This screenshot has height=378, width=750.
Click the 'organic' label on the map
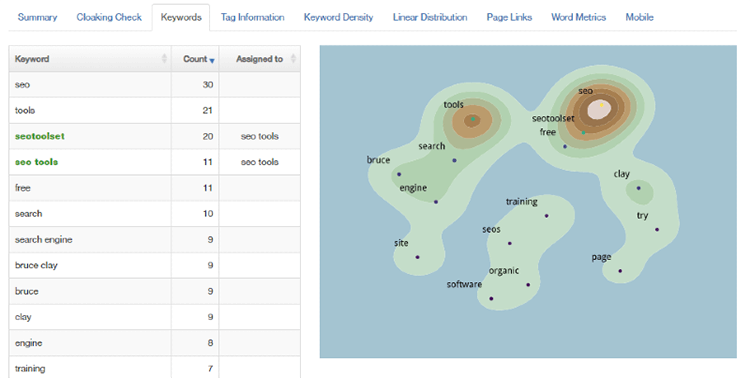504,271
